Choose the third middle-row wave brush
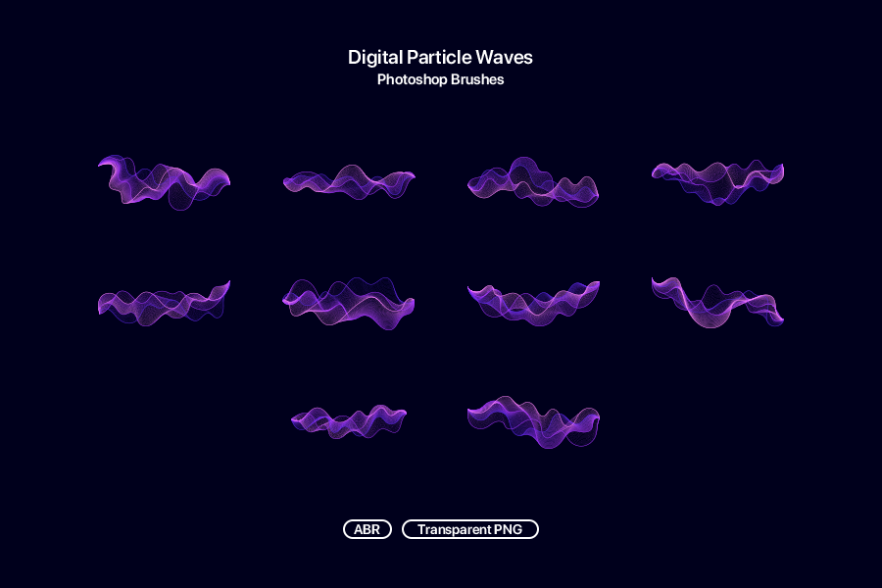 coord(534,302)
